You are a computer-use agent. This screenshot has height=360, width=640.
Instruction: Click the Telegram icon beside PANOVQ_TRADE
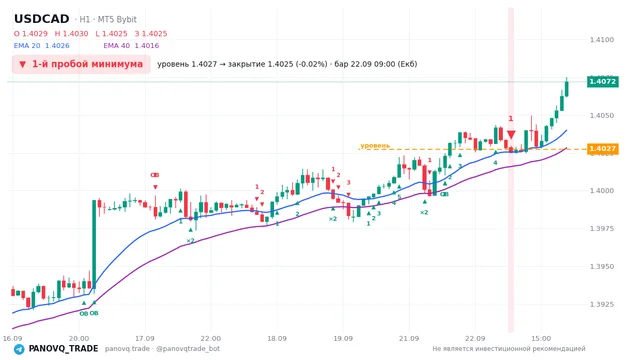click(x=19, y=349)
